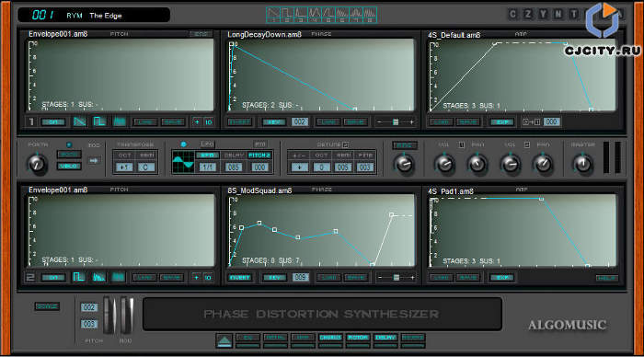The height and width of the screenshot is (357, 644).
Task: Open the transpose OCT +1 value selector
Action: pos(124,167)
